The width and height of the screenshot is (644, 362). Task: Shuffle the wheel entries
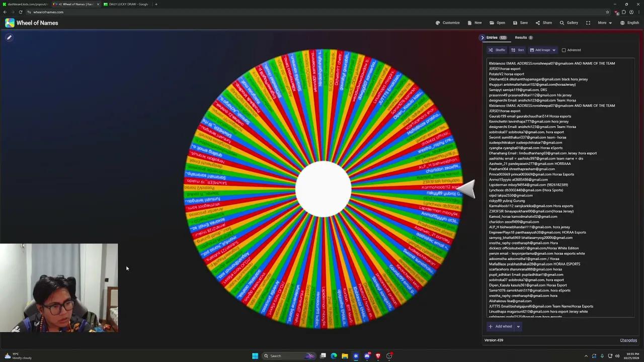coord(497,50)
